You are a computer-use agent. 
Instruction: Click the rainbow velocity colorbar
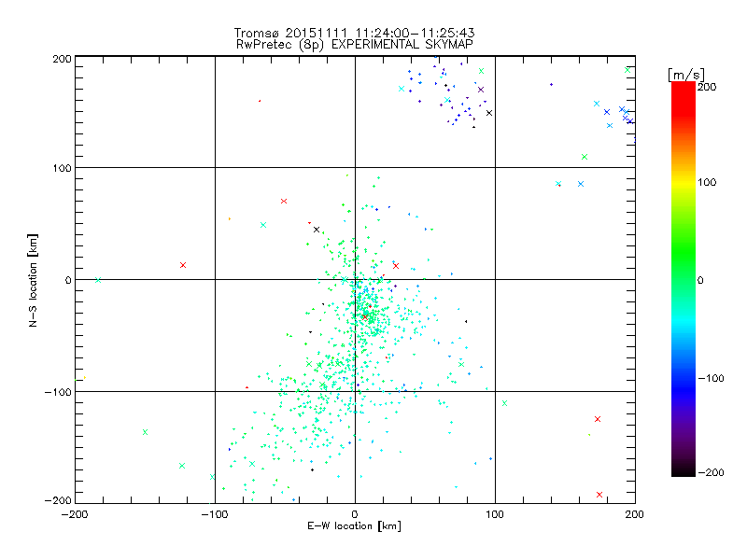(684, 279)
